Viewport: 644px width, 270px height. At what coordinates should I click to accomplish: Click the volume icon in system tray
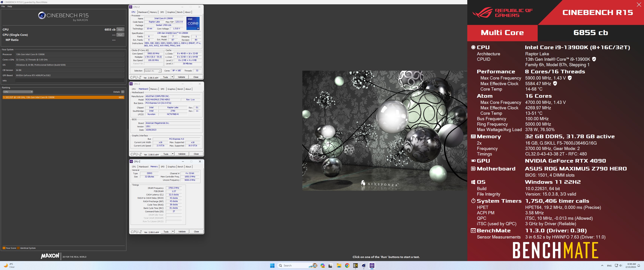(620, 265)
